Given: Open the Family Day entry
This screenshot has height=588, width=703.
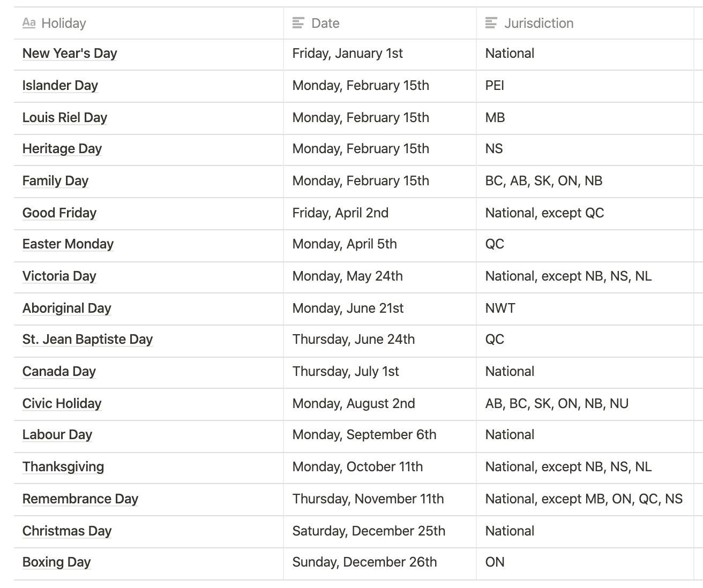Looking at the screenshot, I should pos(55,181).
